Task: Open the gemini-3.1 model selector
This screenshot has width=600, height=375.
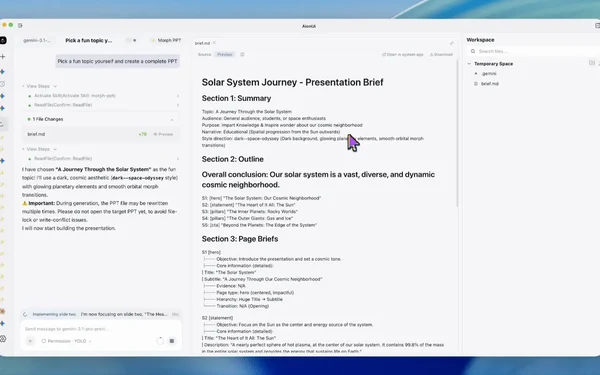Action: pyautogui.click(x=37, y=40)
